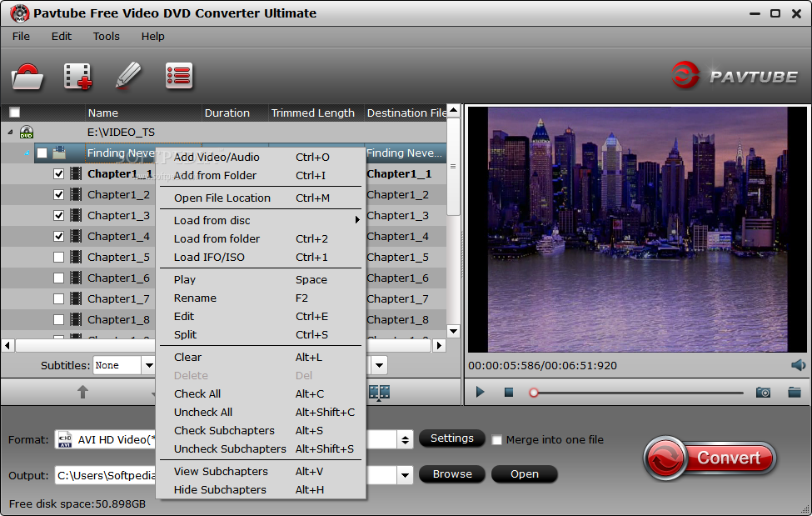Image resolution: width=812 pixels, height=516 pixels.
Task: Play the preview video
Action: (x=480, y=392)
